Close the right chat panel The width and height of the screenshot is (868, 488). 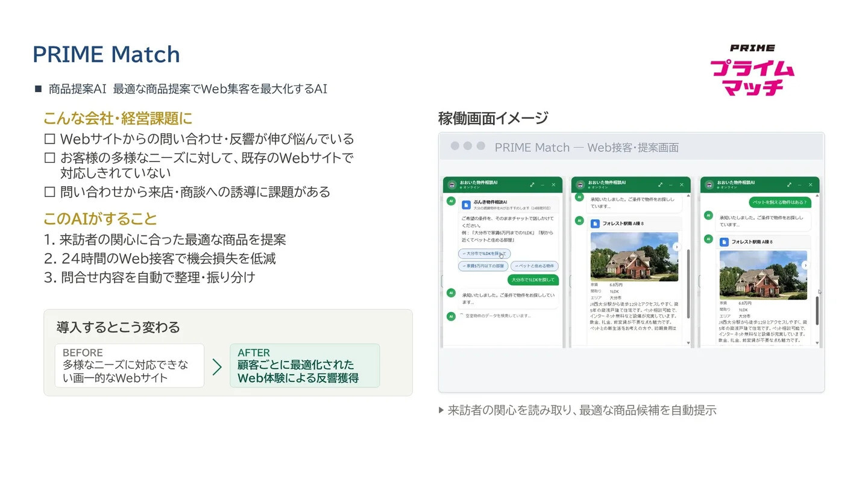click(811, 185)
